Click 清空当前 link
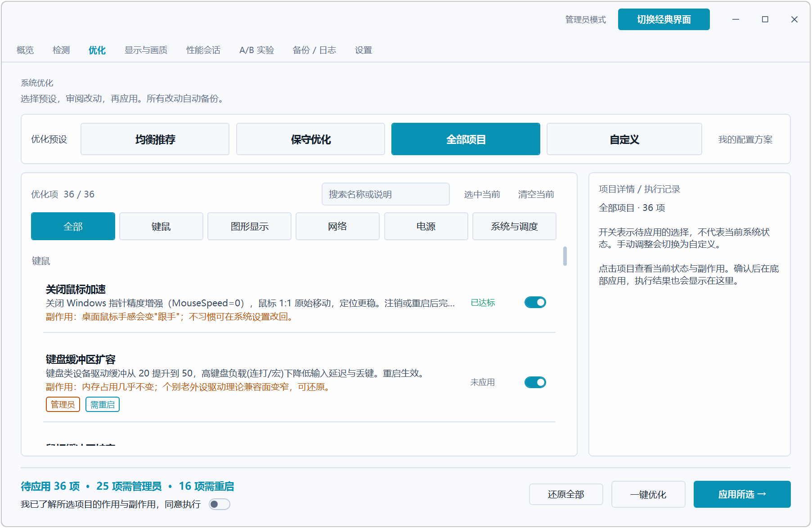The height and width of the screenshot is (528, 812). pyautogui.click(x=536, y=194)
